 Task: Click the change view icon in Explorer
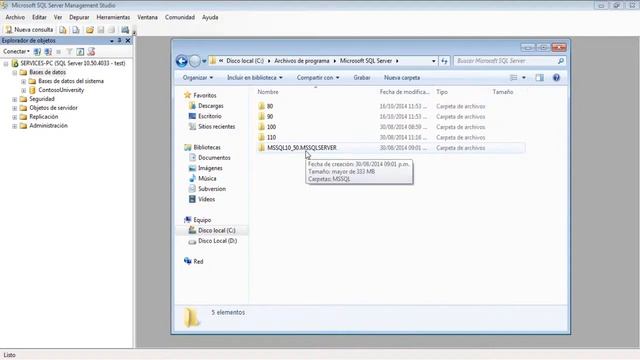(514, 78)
